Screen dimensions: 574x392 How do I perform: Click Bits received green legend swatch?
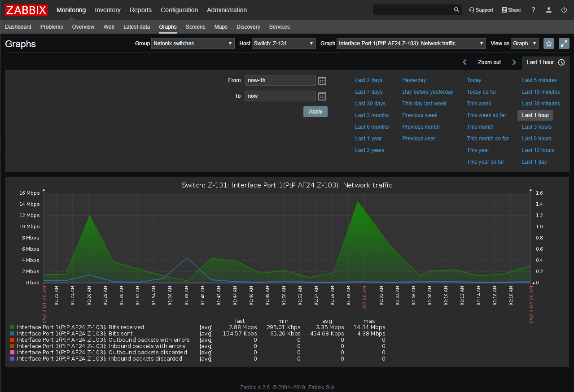pyautogui.click(x=13, y=327)
